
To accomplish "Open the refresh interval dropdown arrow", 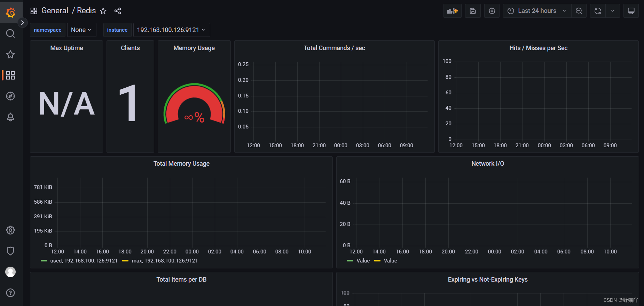I will click(613, 11).
